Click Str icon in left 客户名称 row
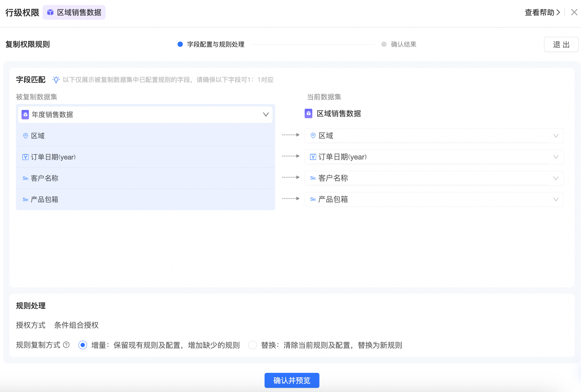The width and height of the screenshot is (581, 392). (x=26, y=178)
